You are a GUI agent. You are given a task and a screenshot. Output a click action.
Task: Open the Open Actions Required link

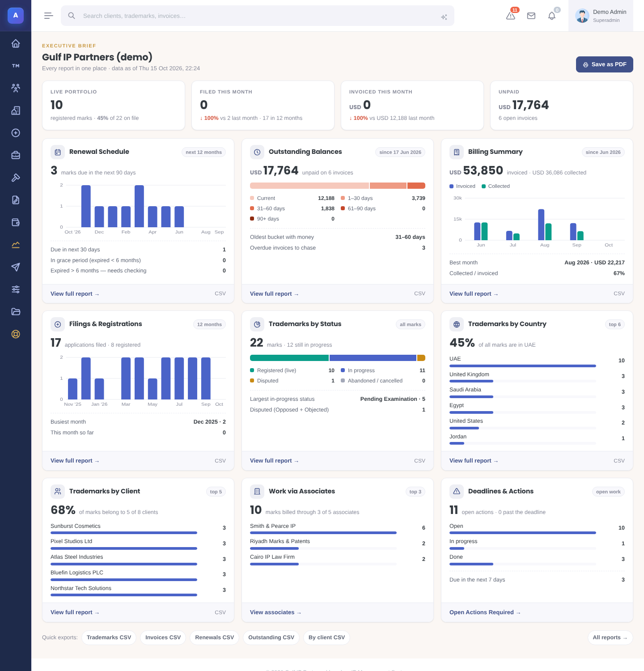[485, 612]
